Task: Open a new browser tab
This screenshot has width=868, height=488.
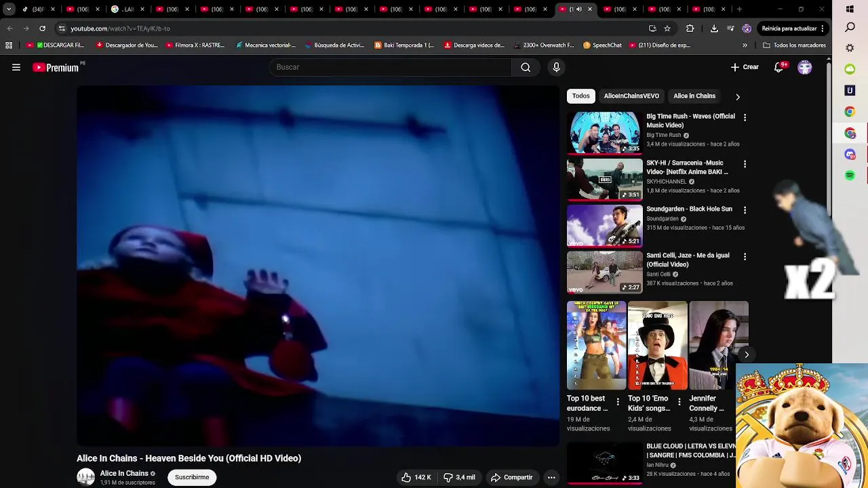Action: click(739, 9)
